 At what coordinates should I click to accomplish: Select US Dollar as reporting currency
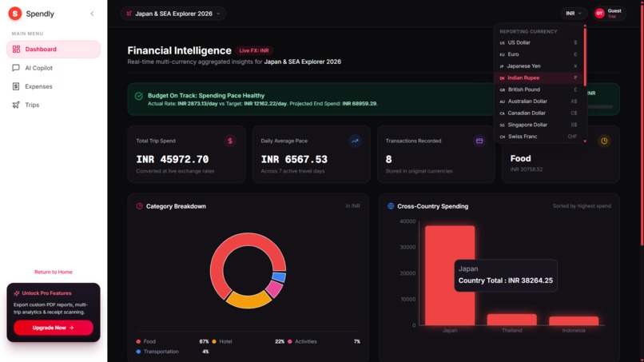(x=539, y=42)
